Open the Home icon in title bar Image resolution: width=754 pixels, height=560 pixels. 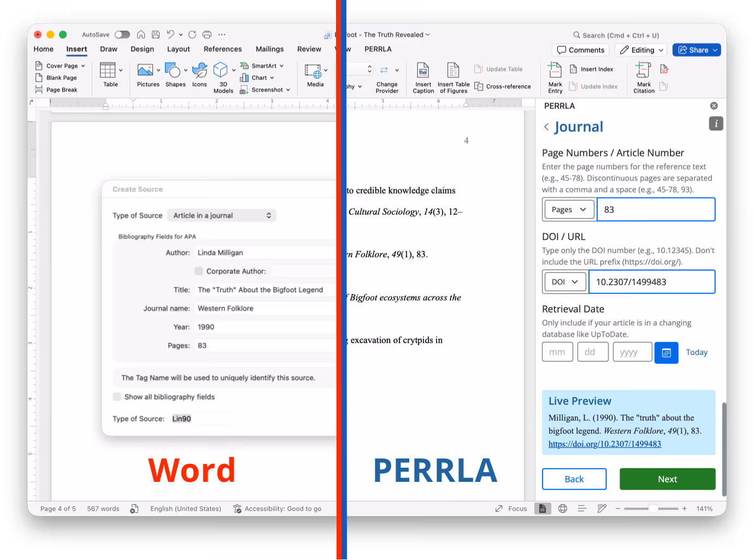point(141,34)
